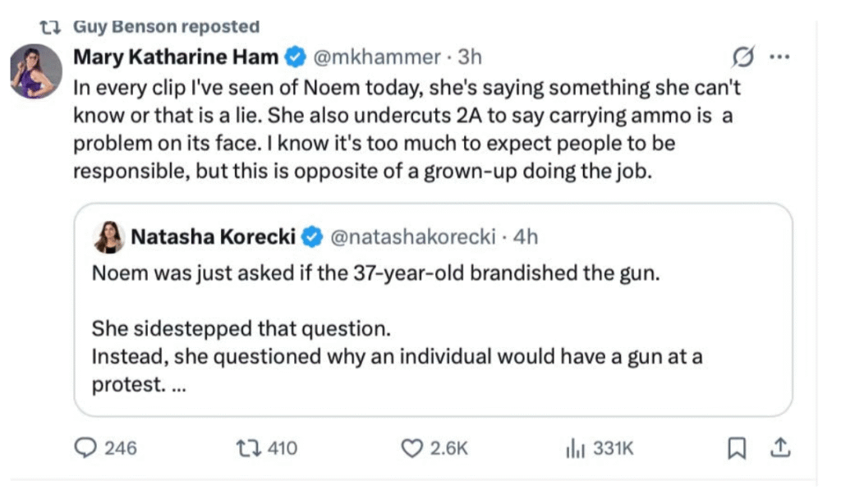Image resolution: width=841 pixels, height=504 pixels.
Task: Open Mary Katharine Ham's profile picture
Action: tap(36, 71)
